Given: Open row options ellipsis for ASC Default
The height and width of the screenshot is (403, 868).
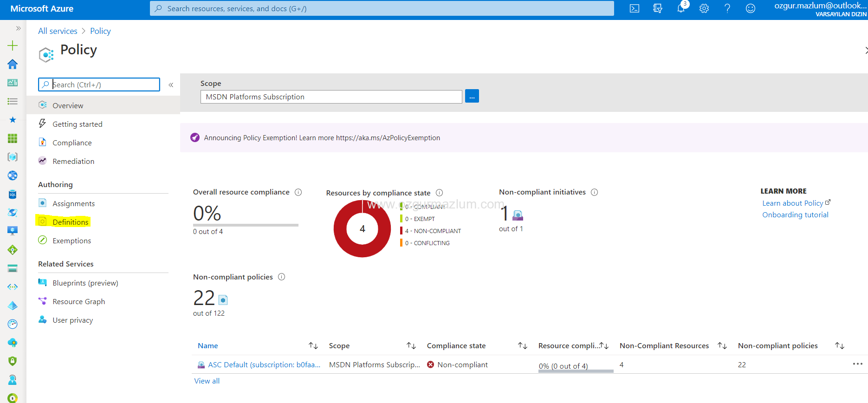Looking at the screenshot, I should (x=857, y=364).
